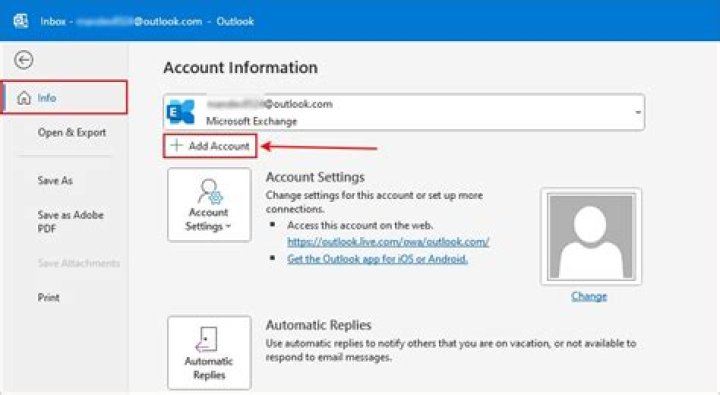This screenshot has width=720, height=395.
Task: Select Save As in the sidebar
Action: (55, 181)
